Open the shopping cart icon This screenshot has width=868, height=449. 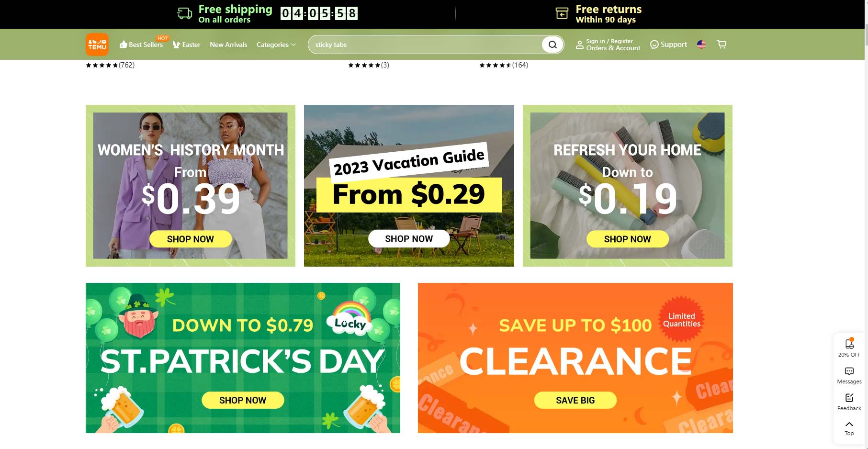click(x=721, y=45)
